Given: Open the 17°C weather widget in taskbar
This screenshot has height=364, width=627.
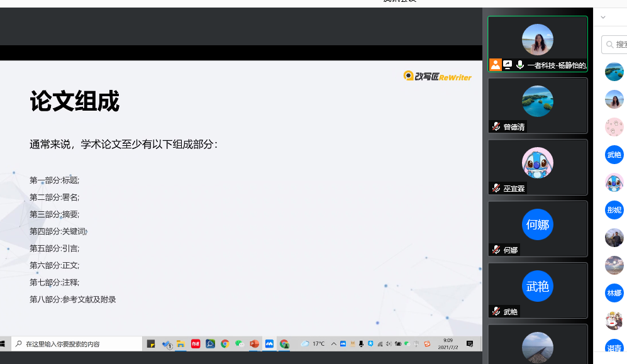Looking at the screenshot, I should point(313,344).
